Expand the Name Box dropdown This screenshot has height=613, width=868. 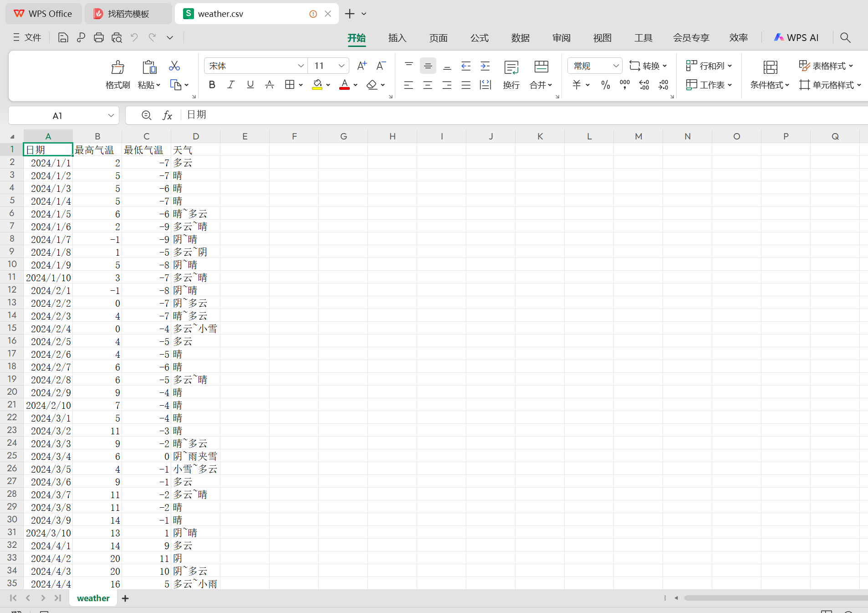(111, 115)
